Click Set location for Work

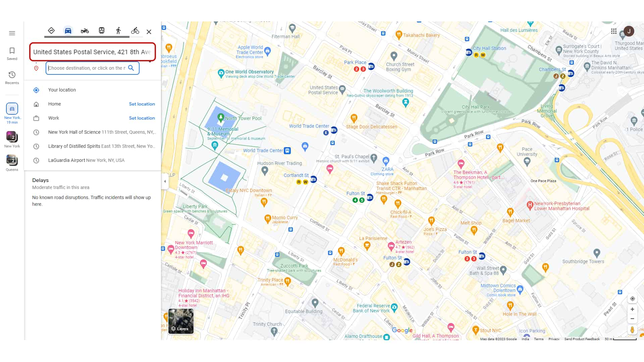pyautogui.click(x=142, y=118)
